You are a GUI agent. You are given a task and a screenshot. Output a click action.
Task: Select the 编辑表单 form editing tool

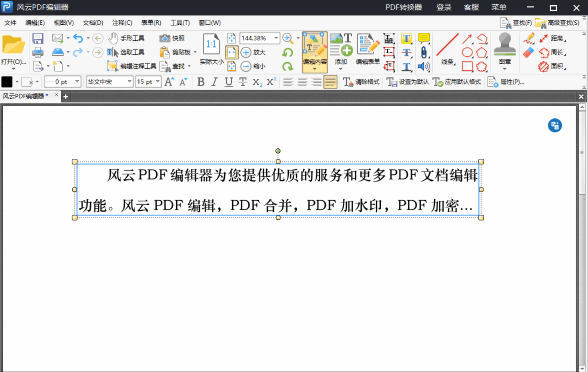(x=367, y=50)
